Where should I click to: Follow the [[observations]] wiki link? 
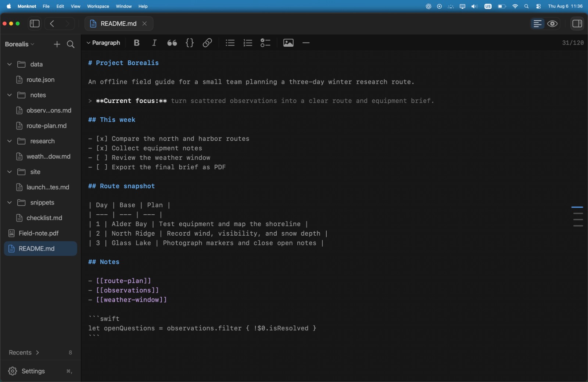tap(128, 290)
